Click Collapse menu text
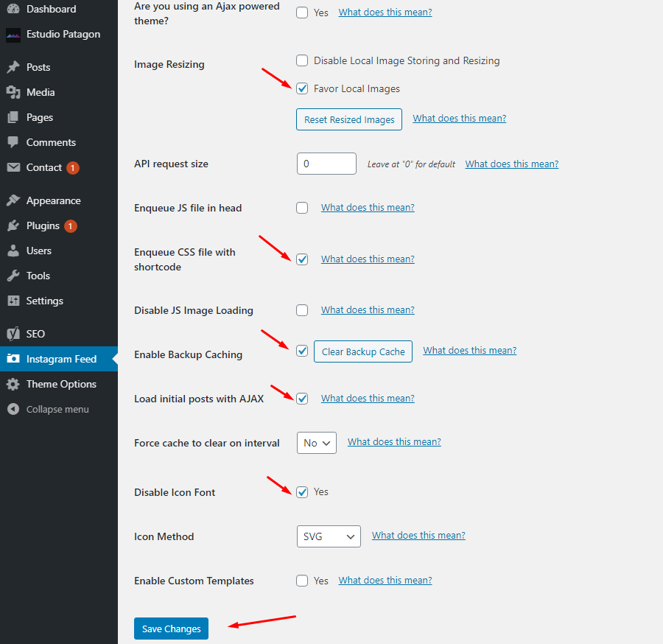Viewport: 663px width, 644px height. point(57,410)
